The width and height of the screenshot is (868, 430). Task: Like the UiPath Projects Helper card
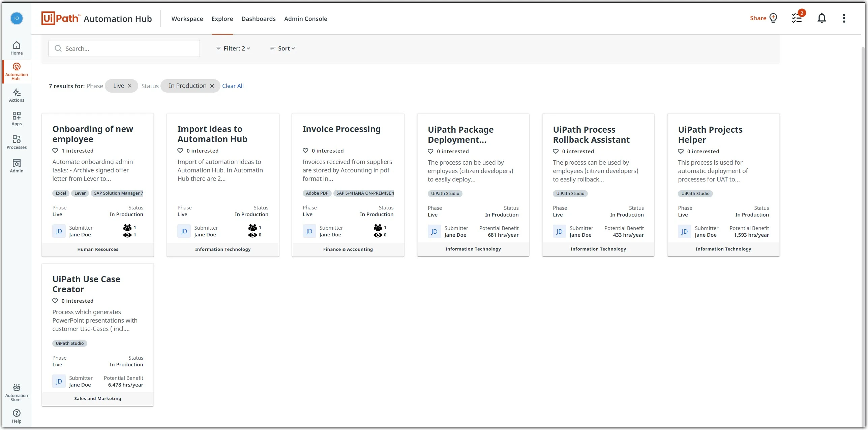point(681,152)
